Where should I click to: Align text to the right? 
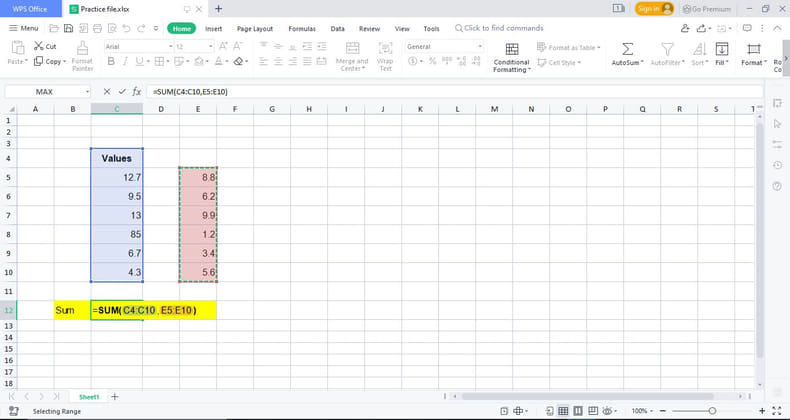[293, 61]
